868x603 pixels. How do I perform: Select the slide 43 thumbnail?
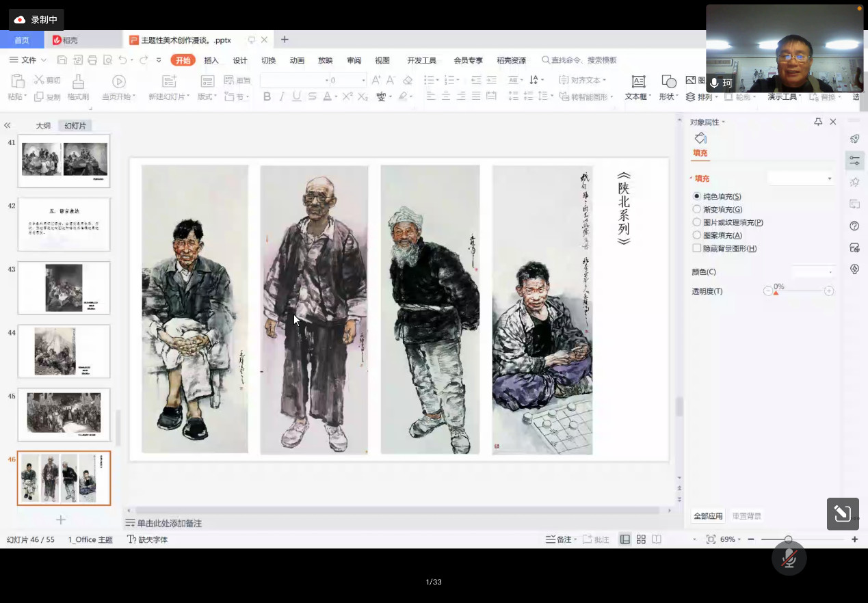pos(64,287)
